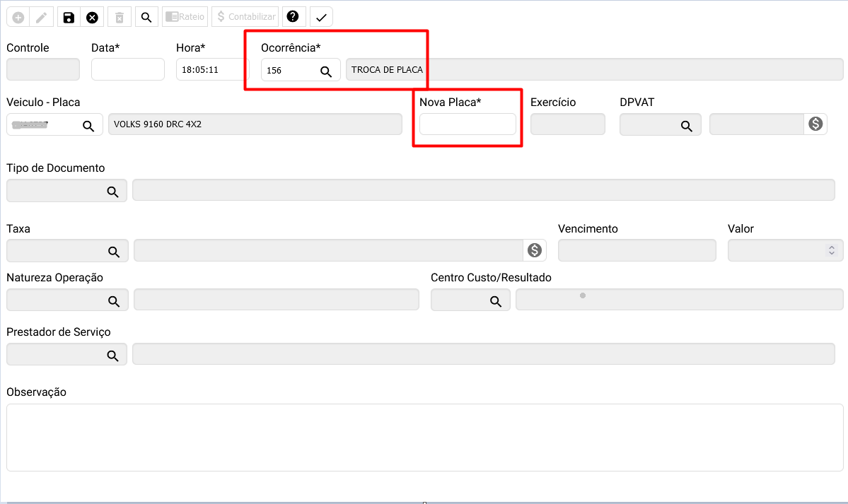
Task: Focus the Data input field
Action: coord(127,70)
